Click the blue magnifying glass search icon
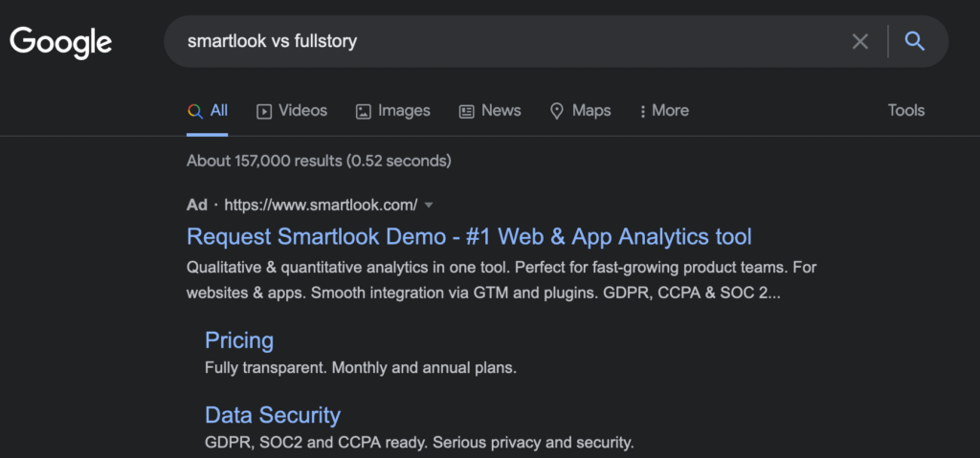Image resolution: width=980 pixels, height=458 pixels. tap(914, 42)
